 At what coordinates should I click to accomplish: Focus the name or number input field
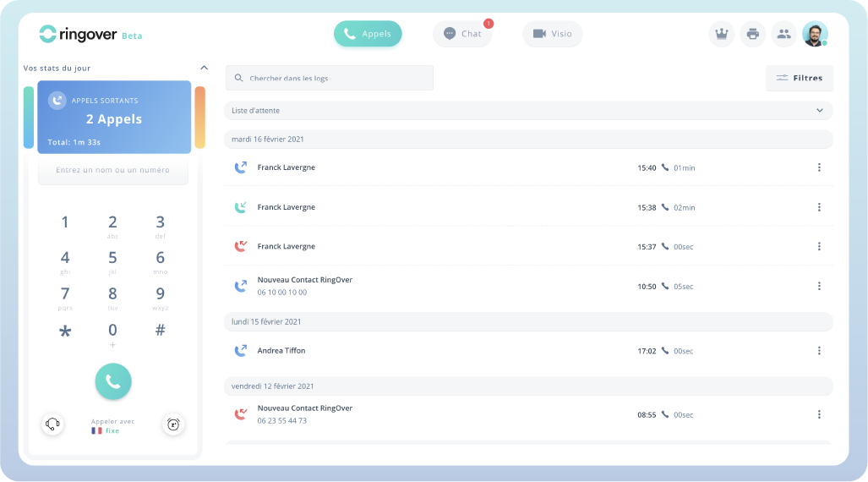point(113,170)
